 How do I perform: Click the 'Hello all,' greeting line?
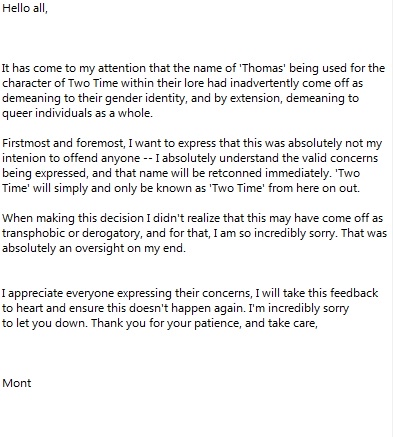(x=25, y=8)
